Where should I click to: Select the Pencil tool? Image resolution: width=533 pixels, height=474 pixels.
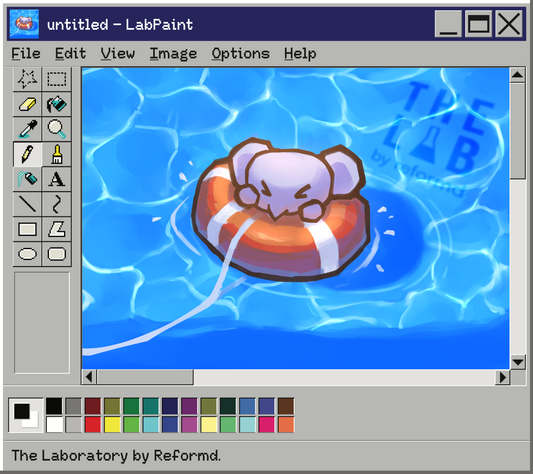point(27,154)
